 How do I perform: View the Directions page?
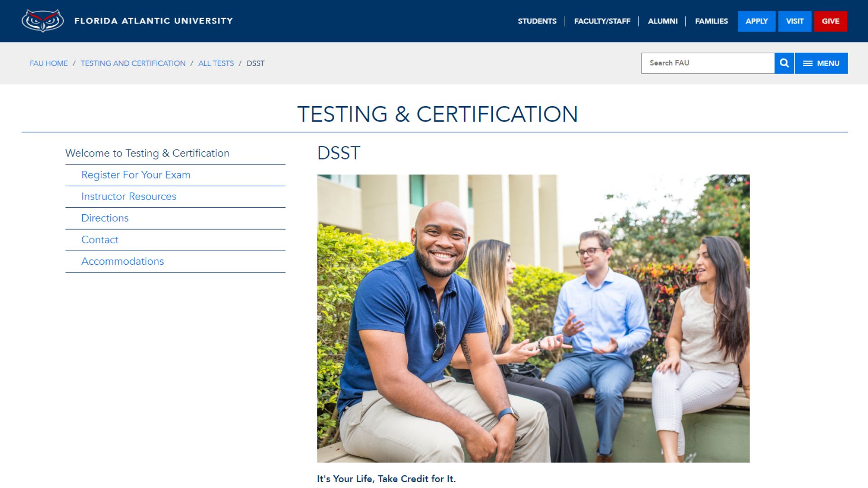[x=104, y=218]
